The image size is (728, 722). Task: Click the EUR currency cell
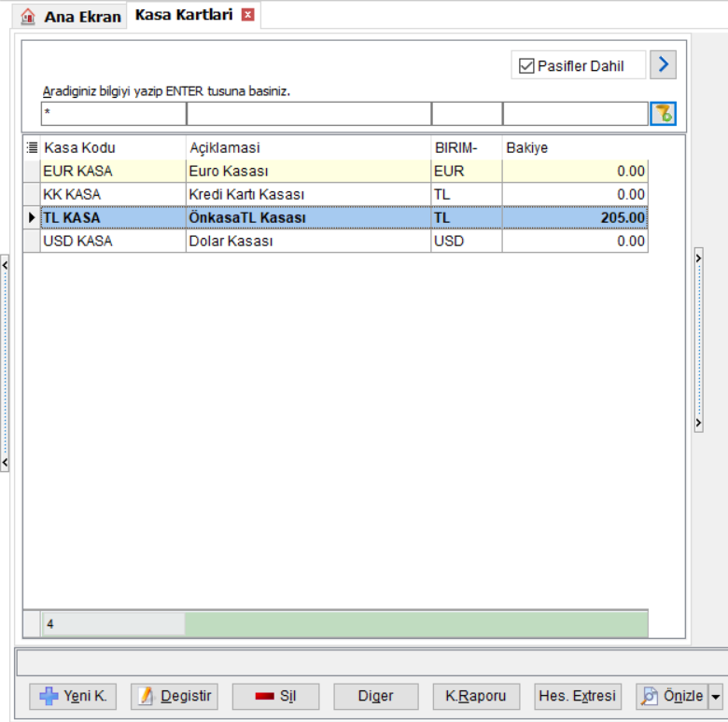tap(467, 172)
